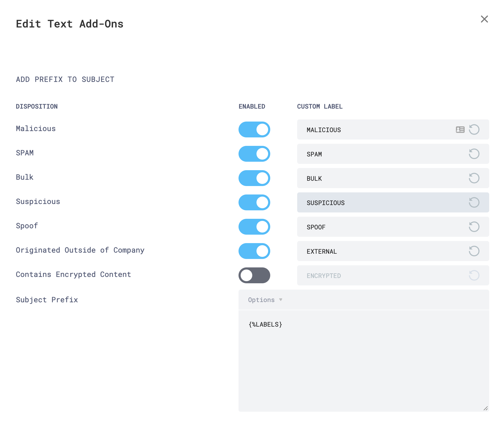Click the contact card icon in MALICIOUS field
This screenshot has width=504, height=436.
(x=460, y=129)
